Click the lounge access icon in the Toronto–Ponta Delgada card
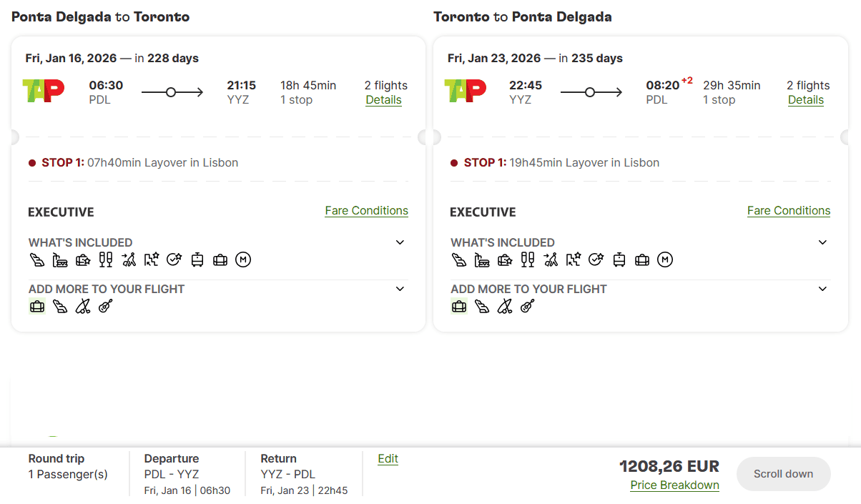Screen dimensions: 861x504 point(482,260)
